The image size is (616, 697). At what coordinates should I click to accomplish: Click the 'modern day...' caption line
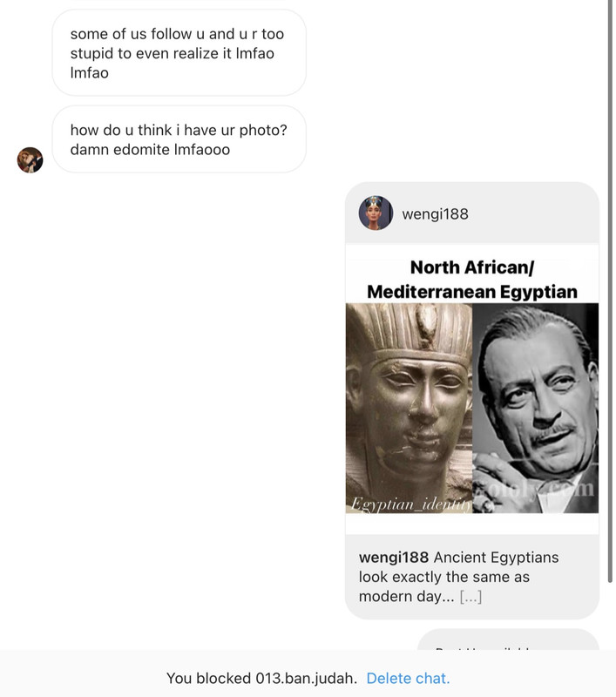coord(406,597)
